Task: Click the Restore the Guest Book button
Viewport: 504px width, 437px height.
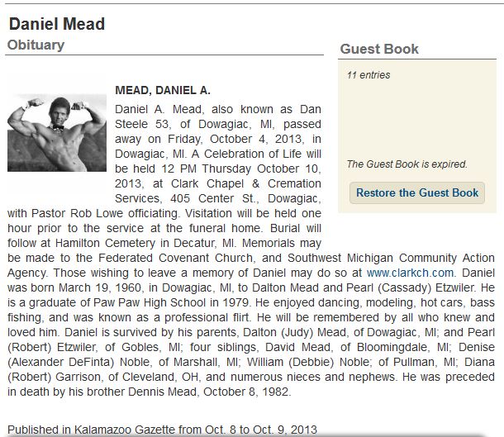Action: tap(417, 192)
